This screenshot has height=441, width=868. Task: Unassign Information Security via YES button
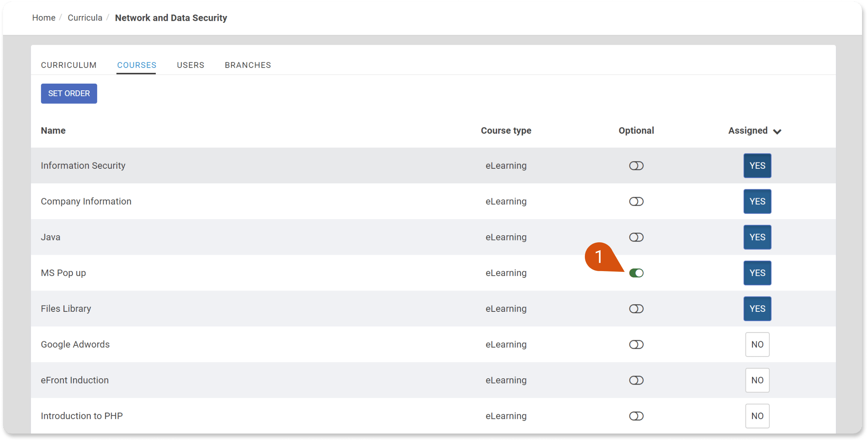tap(757, 166)
